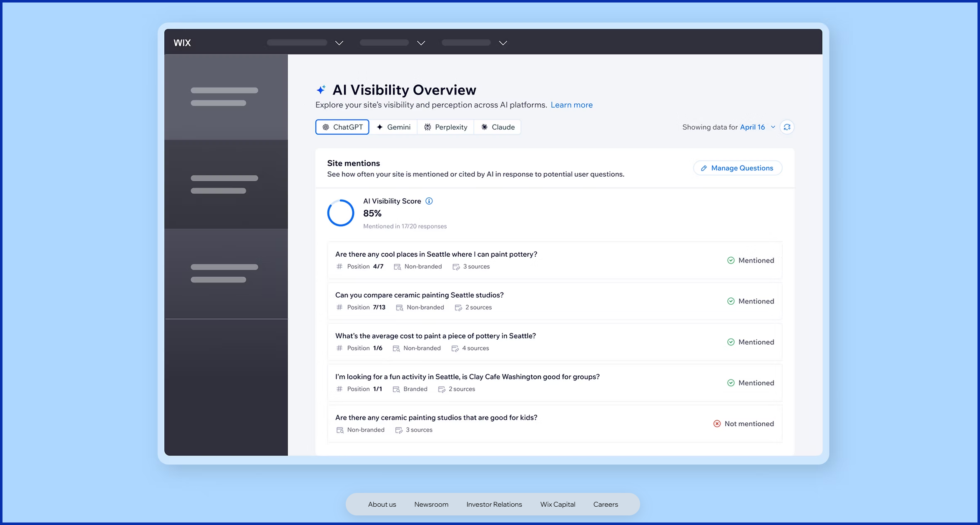Click the Perplexity logo icon in tabs
980x525 pixels.
point(427,127)
